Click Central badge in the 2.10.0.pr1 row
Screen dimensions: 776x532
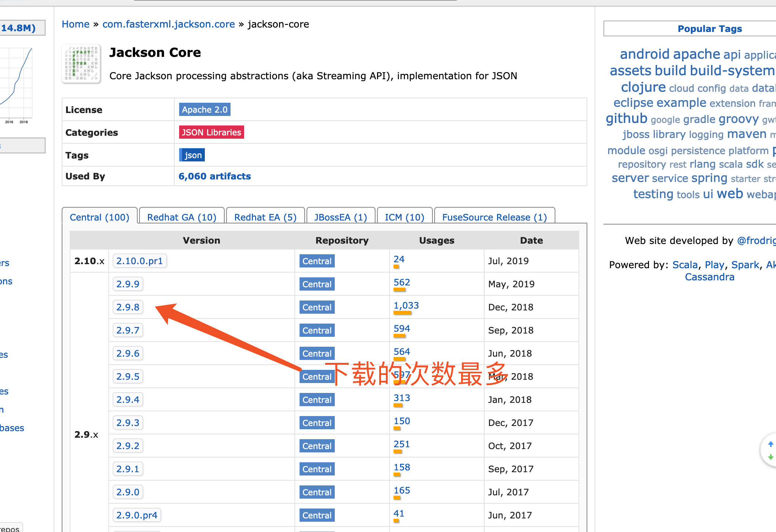[x=317, y=261]
